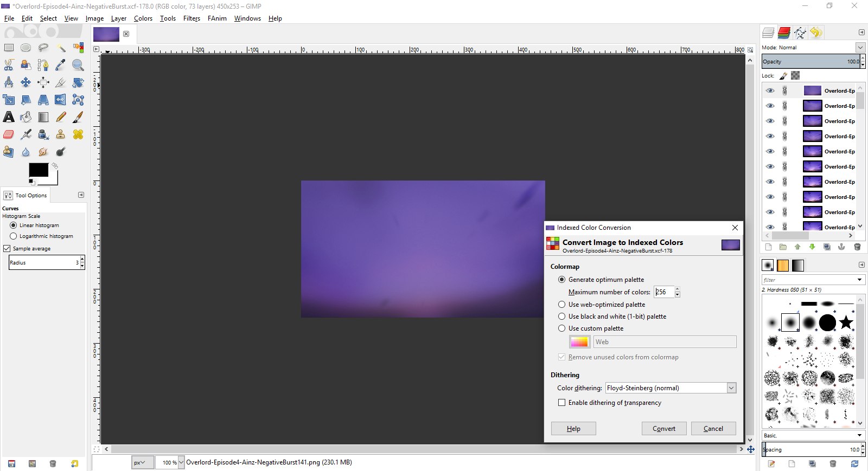
Task: Select the Free Select lasso tool
Action: coord(43,48)
